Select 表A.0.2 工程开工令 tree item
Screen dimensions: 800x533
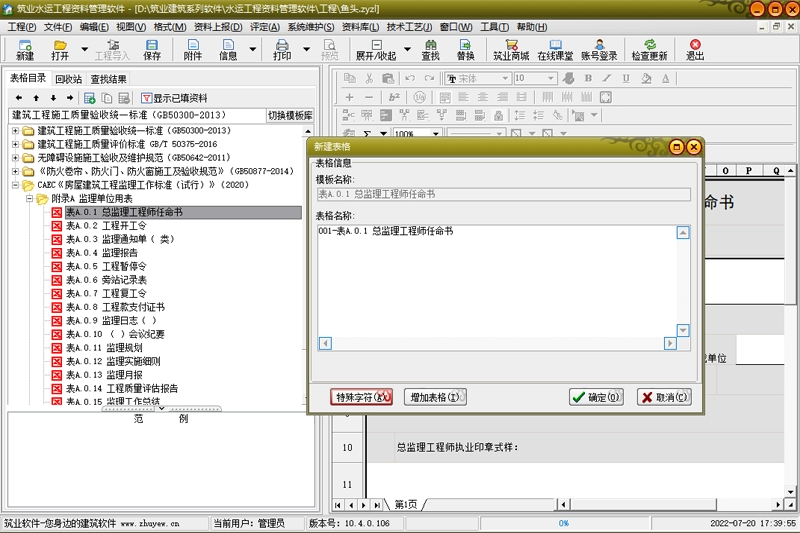(x=106, y=225)
